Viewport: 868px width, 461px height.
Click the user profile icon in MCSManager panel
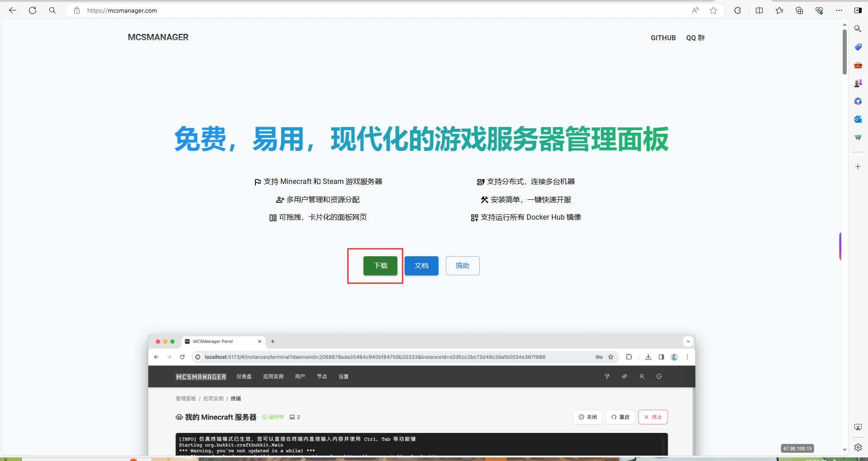point(642,376)
